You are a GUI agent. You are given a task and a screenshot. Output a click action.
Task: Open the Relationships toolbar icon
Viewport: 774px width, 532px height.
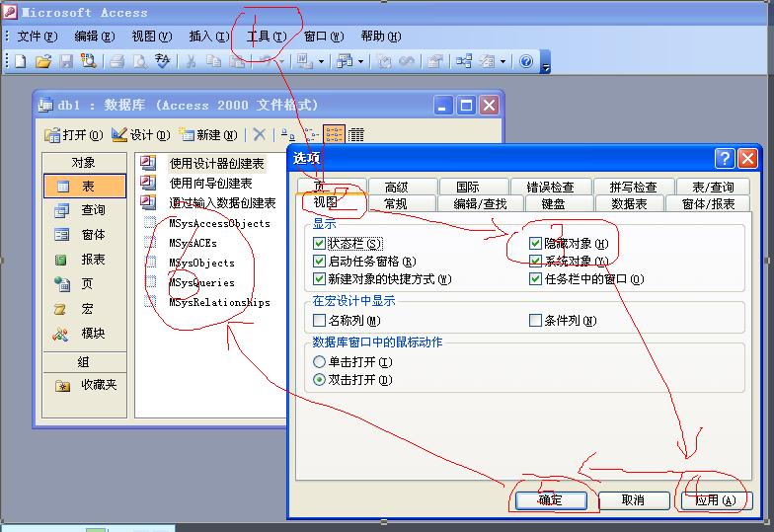[464, 61]
